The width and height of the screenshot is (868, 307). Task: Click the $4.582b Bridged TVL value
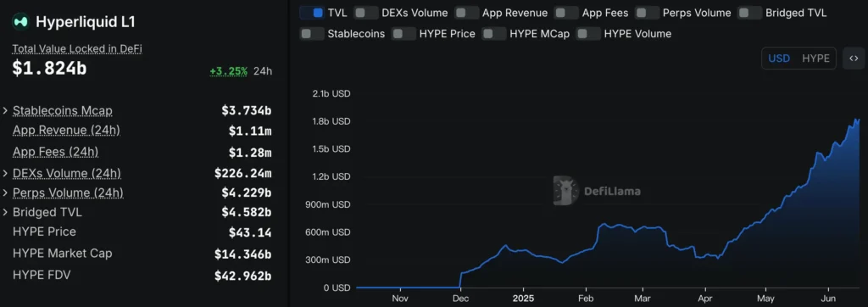click(247, 212)
